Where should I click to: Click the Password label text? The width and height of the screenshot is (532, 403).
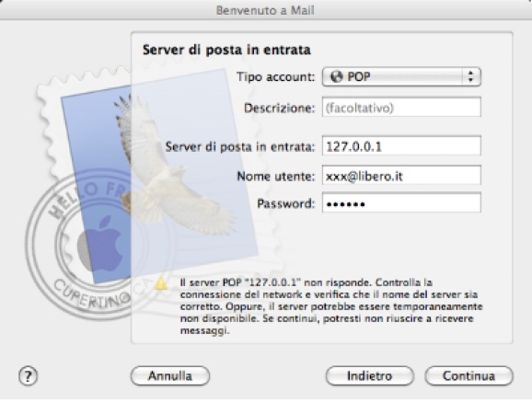[286, 203]
